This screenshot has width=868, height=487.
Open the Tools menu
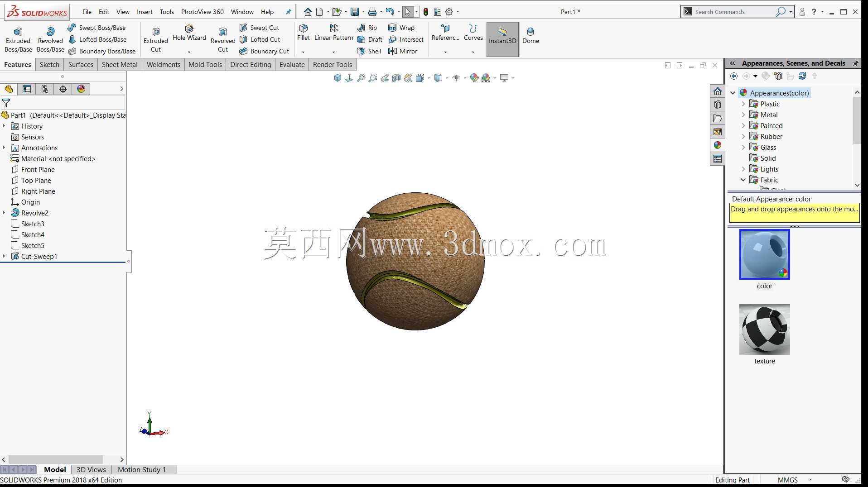[x=167, y=12]
